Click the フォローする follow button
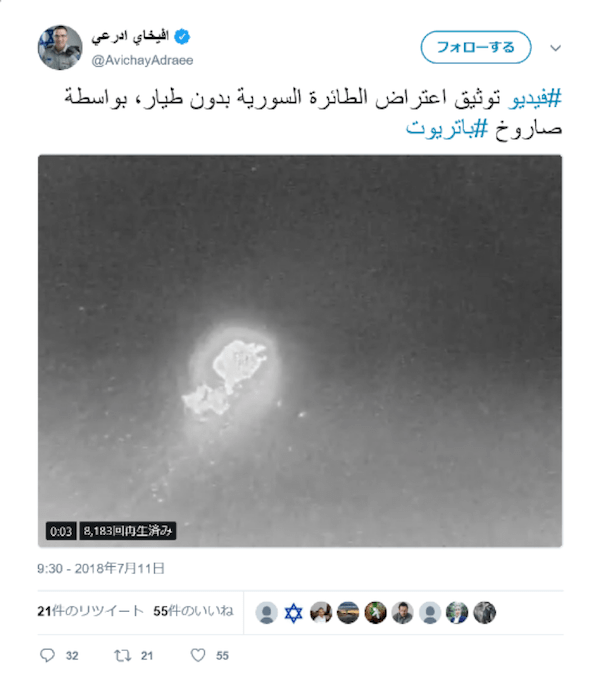The image size is (600, 677). [x=476, y=47]
